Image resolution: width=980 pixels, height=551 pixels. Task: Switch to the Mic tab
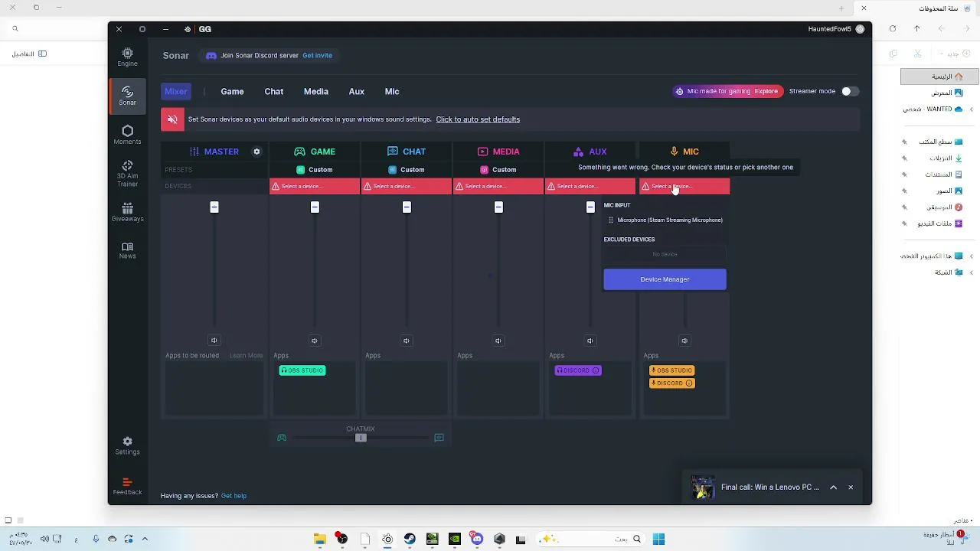click(x=392, y=91)
